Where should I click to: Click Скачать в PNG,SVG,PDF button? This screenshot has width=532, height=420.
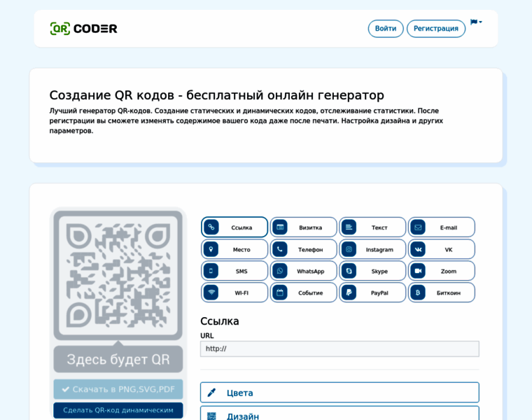[x=118, y=389]
